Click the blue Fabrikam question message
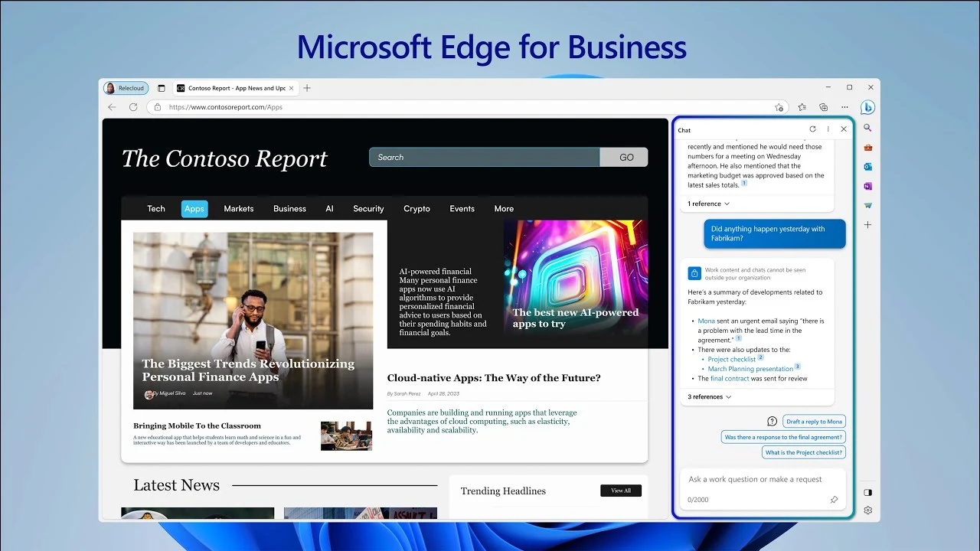980x551 pixels. coord(775,233)
